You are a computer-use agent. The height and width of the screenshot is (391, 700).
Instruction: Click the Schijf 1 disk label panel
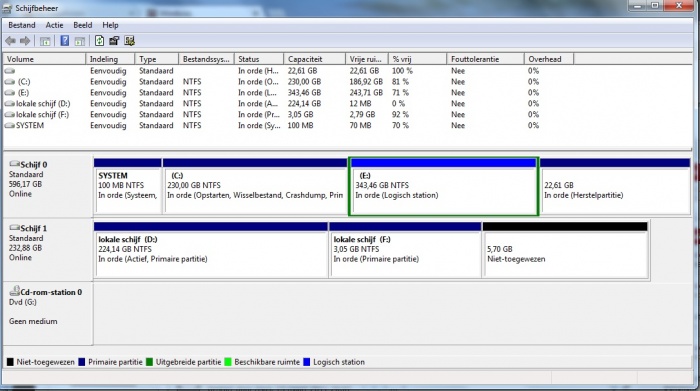click(48, 250)
